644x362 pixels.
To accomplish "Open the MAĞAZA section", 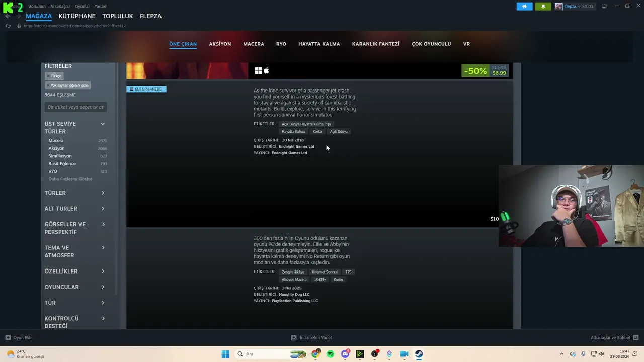I will [x=39, y=16].
